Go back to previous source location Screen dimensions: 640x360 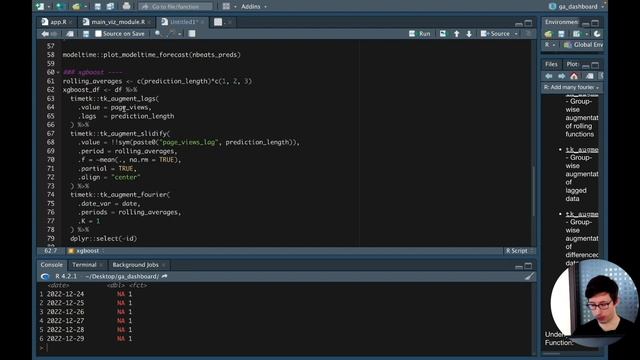[45, 34]
